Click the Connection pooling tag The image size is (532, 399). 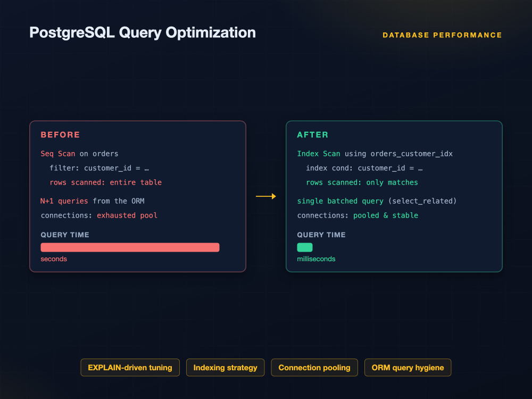point(314,368)
